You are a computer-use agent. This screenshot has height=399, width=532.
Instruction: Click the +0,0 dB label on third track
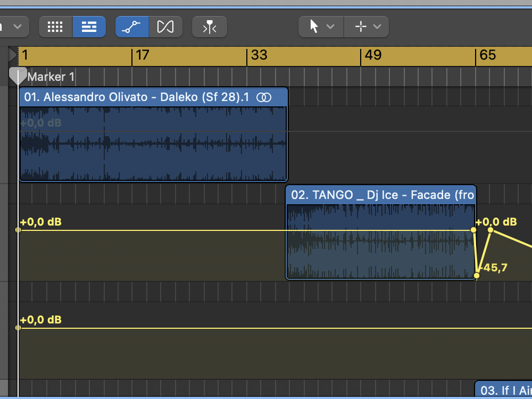click(41, 320)
